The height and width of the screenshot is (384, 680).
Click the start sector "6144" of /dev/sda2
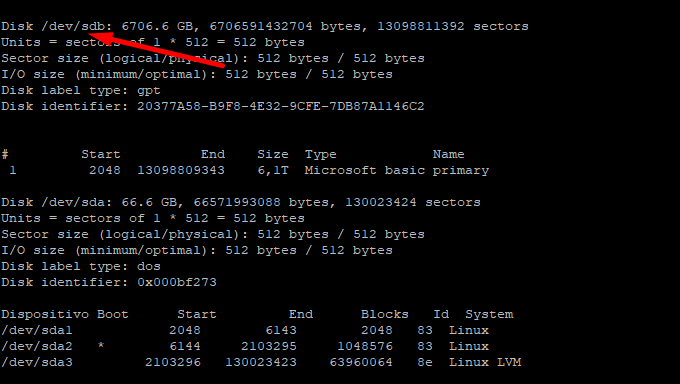tap(185, 347)
